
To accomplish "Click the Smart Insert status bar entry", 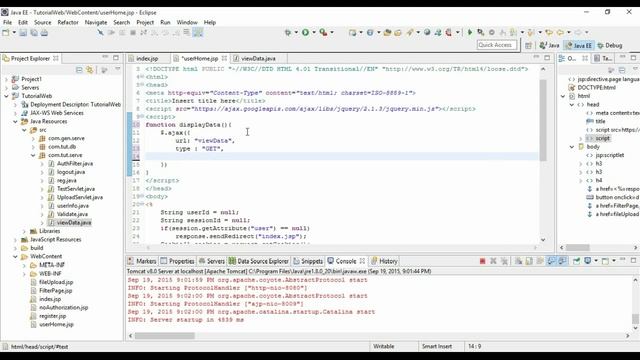I will pyautogui.click(x=437, y=346).
